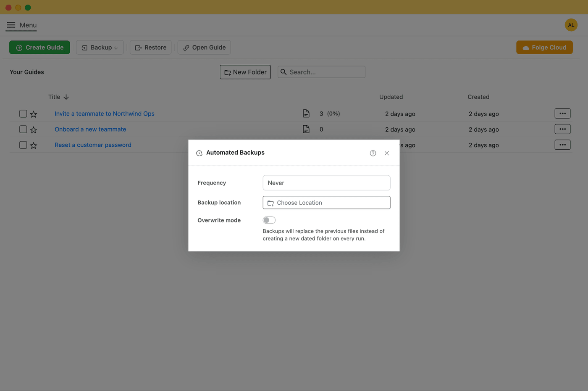Close the Automated Backups dialog
This screenshot has width=588, height=391.
pyautogui.click(x=387, y=153)
